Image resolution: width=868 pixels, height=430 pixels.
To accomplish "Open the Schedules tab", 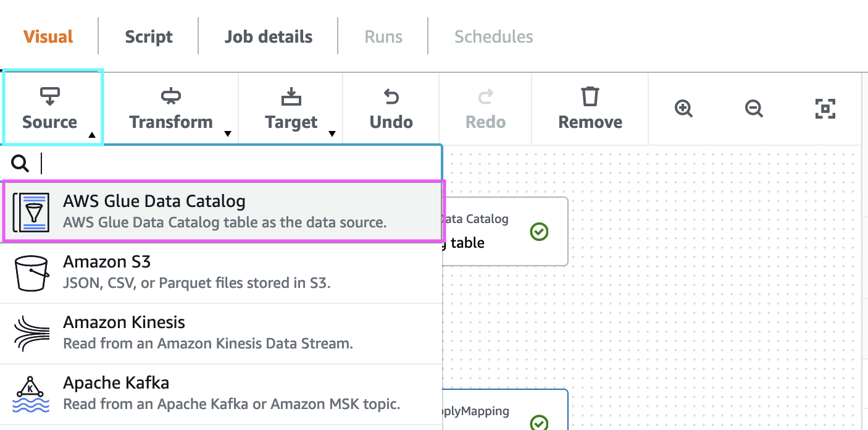I will [494, 37].
